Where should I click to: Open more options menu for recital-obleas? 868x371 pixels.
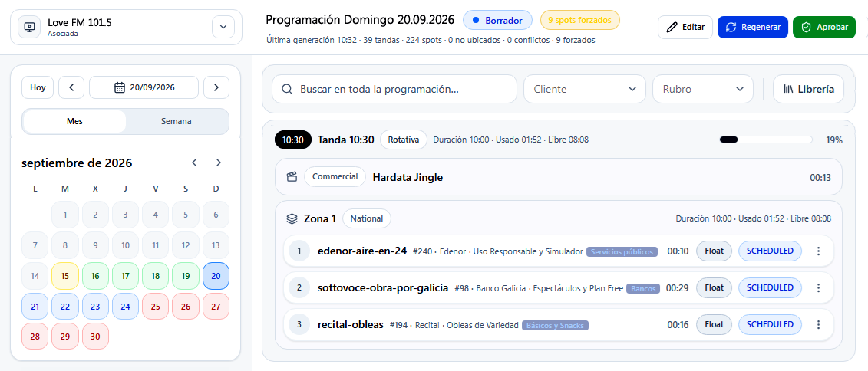coord(819,324)
